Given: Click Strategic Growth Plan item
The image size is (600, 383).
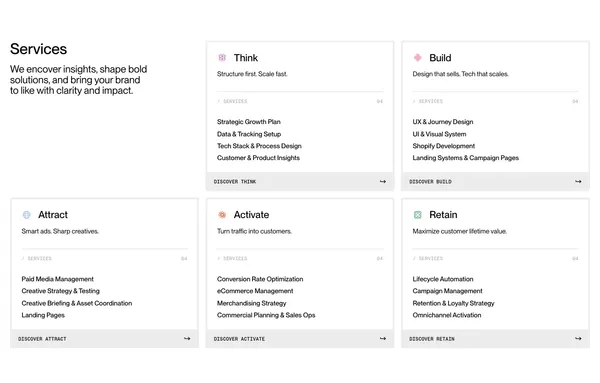Looking at the screenshot, I should coord(249,122).
